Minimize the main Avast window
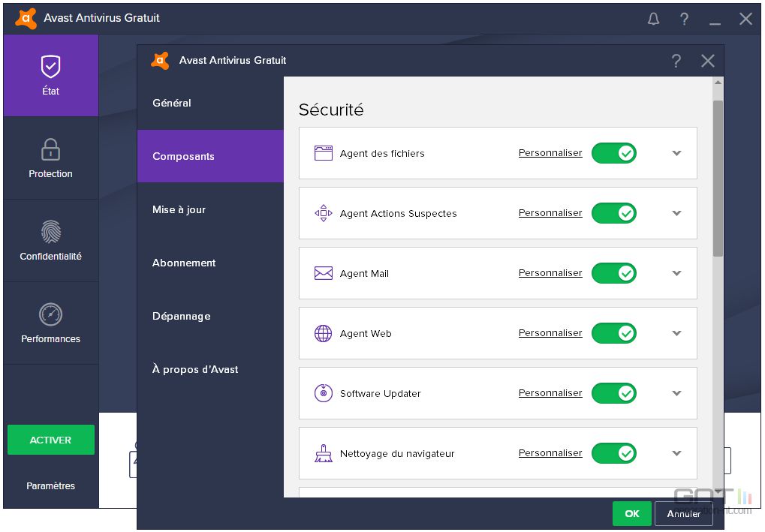The image size is (765, 532). point(715,23)
